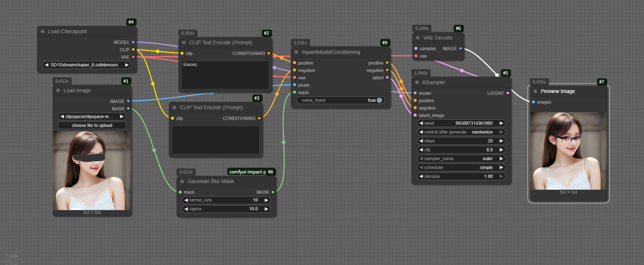Image resolution: width=644 pixels, height=265 pixels.
Task: Collapse the InpaintModelConditioning node title dot
Action: coord(296,52)
